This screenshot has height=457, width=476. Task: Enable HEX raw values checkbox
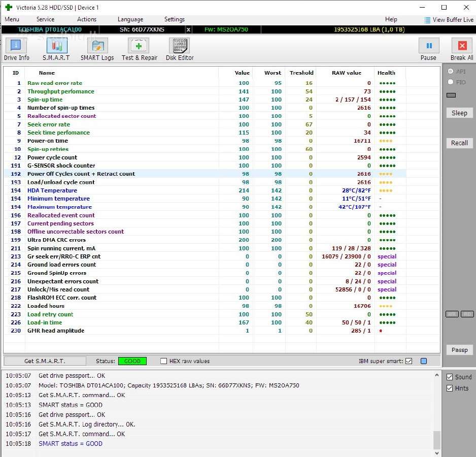163,361
